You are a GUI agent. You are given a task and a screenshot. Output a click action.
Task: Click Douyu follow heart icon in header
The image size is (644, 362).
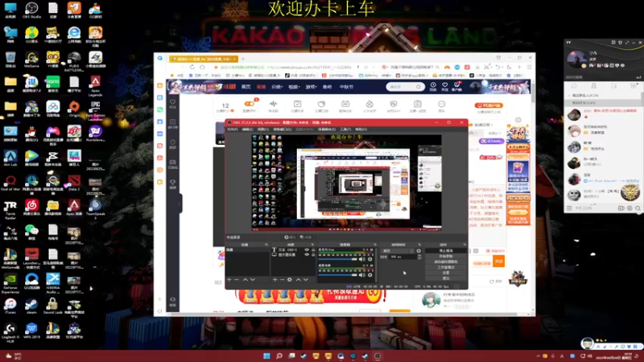[x=445, y=86]
